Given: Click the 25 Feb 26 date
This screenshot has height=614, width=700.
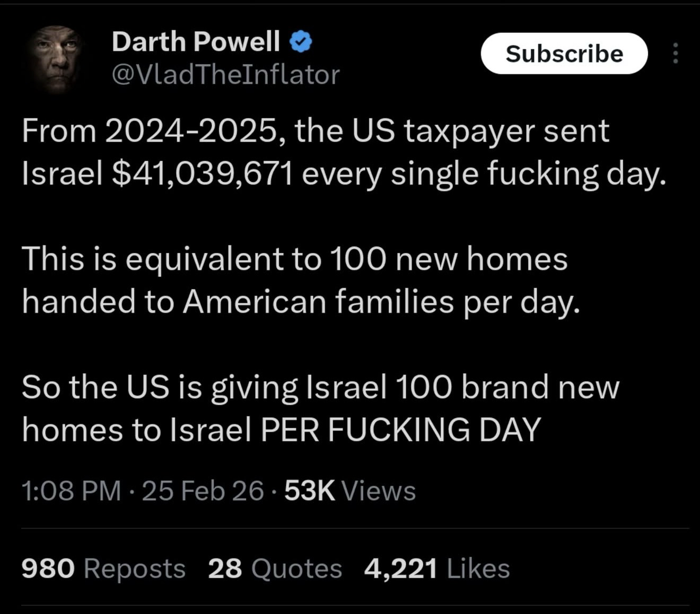Looking at the screenshot, I should coord(203,490).
